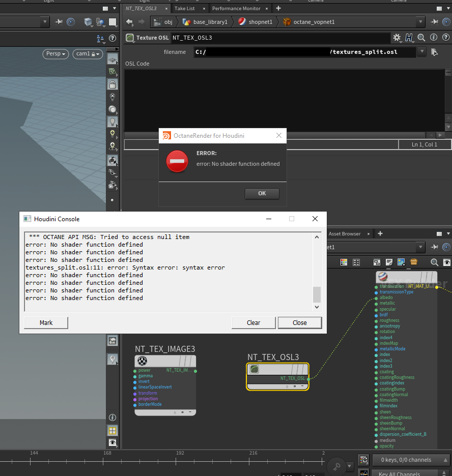This screenshot has height=476, width=452.
Task: Switch to the Asset Browser tab
Action: coord(345,234)
